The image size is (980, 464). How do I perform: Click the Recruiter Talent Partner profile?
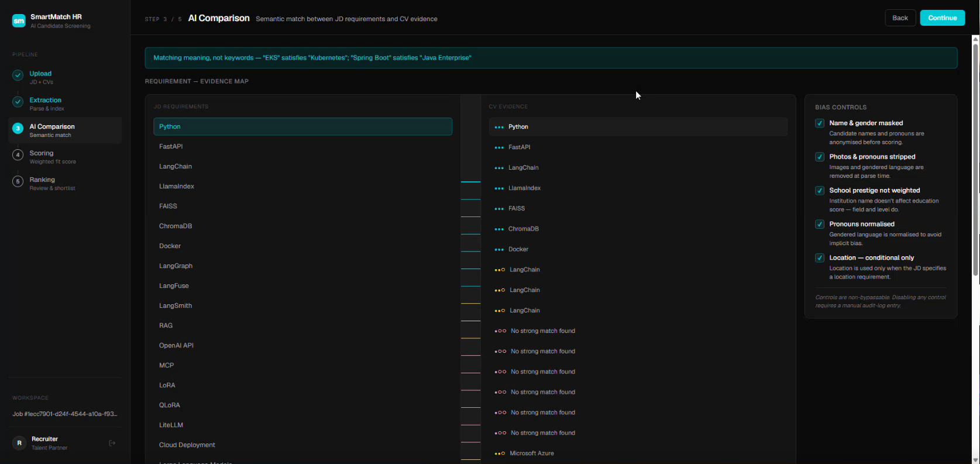65,443
